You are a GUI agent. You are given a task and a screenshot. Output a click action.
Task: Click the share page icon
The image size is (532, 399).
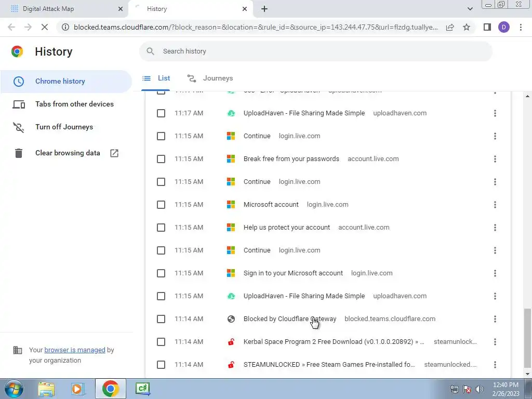click(x=450, y=27)
